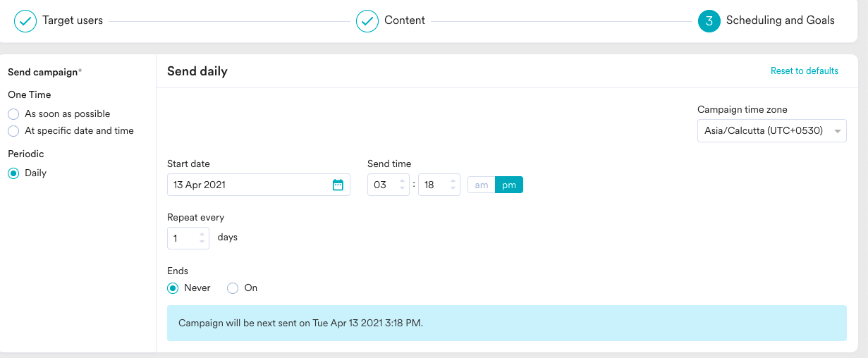The image size is (868, 358).
Task: Select the Daily periodic option
Action: (13, 173)
